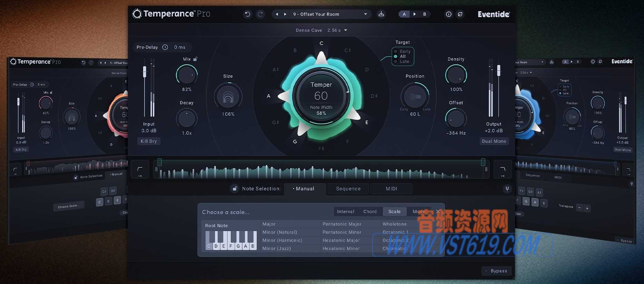Choose the Major scale
The image size is (644, 284).
point(290,224)
